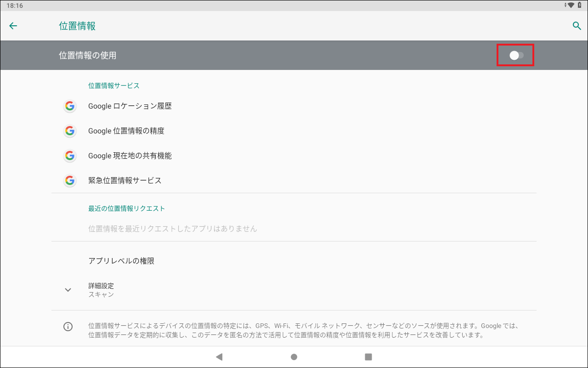Enable the 位置情報の使用 toggle switch
The width and height of the screenshot is (588, 368).
(516, 56)
